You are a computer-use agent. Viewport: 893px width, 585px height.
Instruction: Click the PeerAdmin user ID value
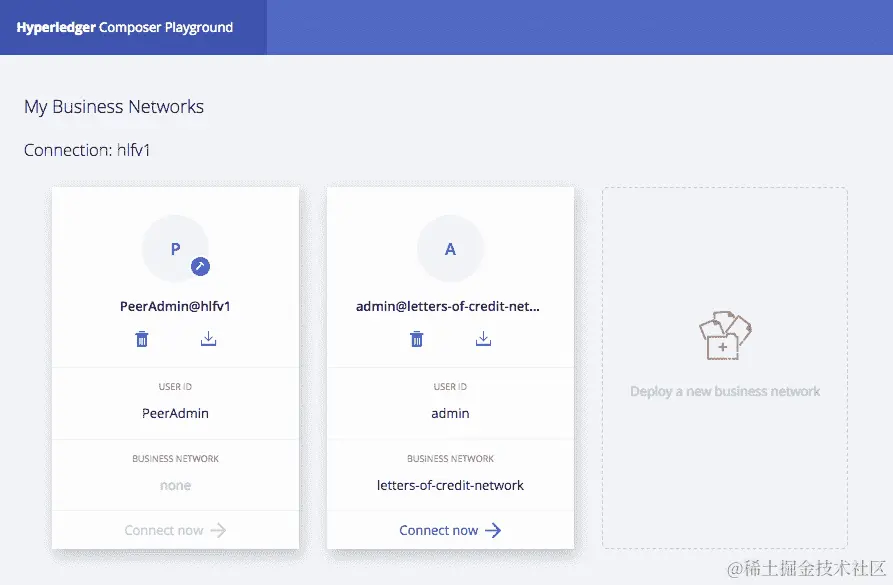tap(175, 413)
